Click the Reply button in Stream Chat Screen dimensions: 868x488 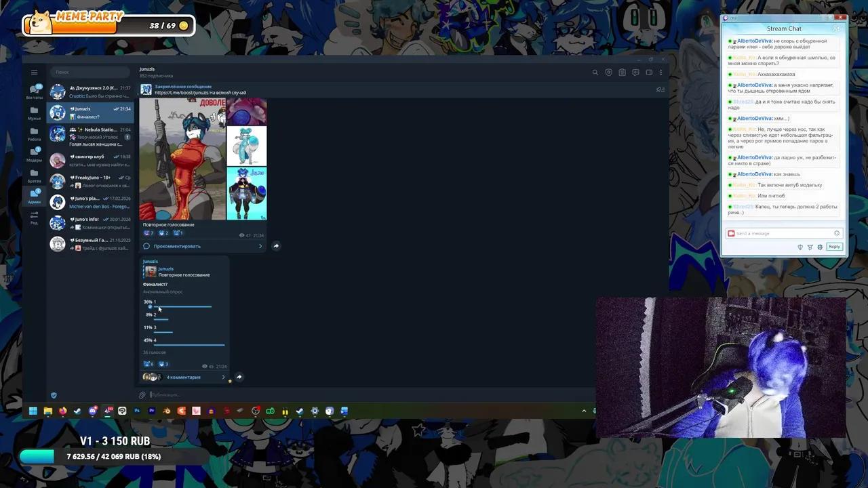(835, 247)
